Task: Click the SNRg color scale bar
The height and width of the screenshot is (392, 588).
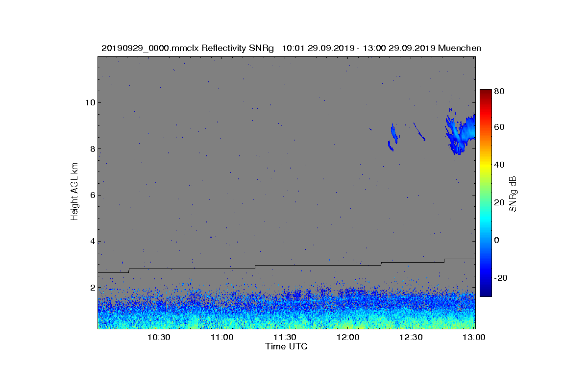Action: tap(486, 193)
